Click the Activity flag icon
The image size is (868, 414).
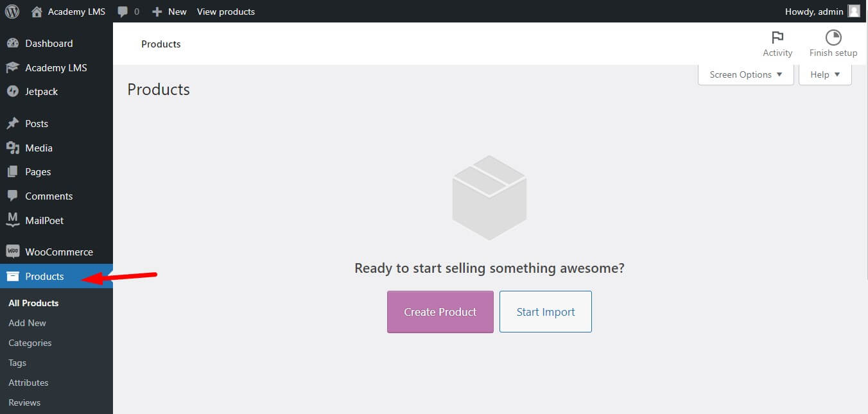(x=777, y=37)
